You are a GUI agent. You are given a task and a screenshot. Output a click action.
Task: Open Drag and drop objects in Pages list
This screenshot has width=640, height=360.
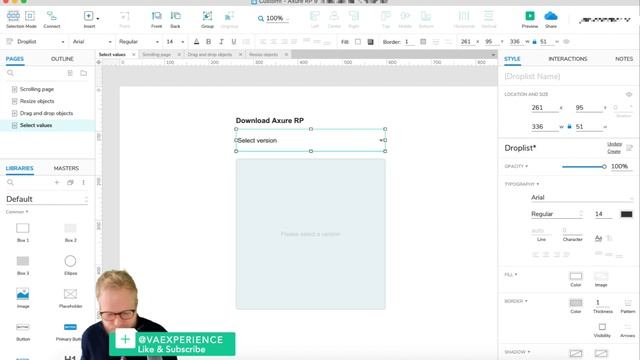click(x=46, y=113)
